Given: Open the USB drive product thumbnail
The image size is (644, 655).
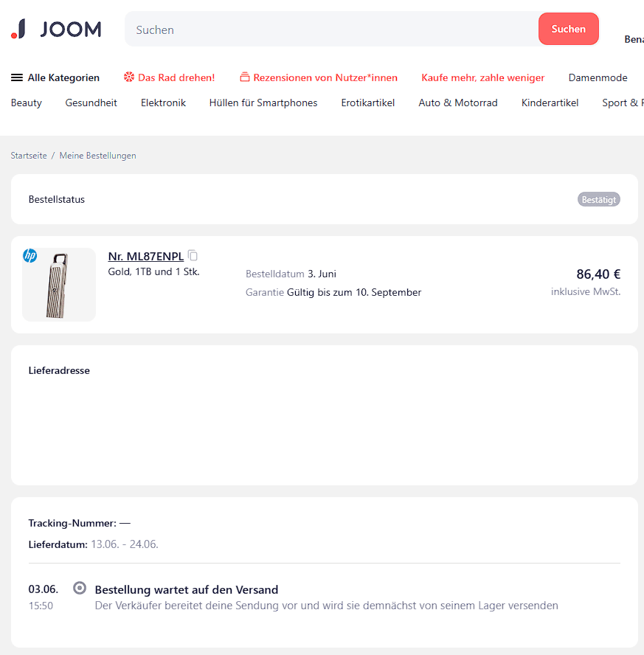Looking at the screenshot, I should (x=59, y=285).
